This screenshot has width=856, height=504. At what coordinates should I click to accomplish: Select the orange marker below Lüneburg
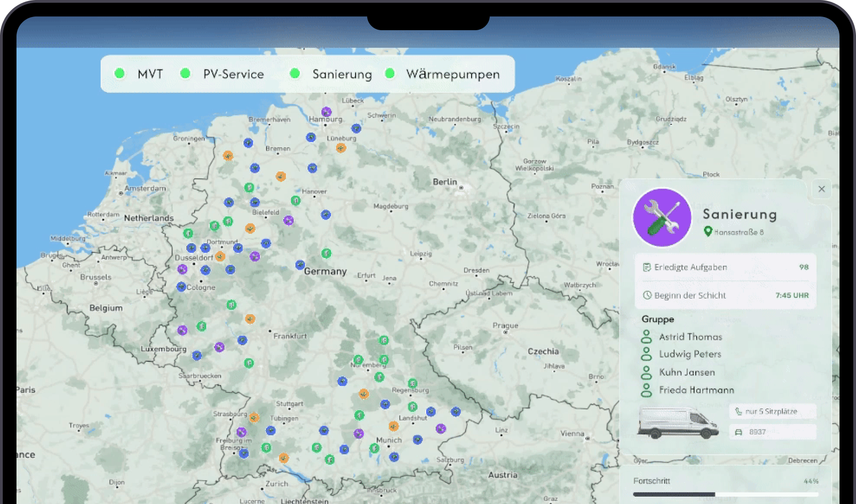pyautogui.click(x=341, y=148)
